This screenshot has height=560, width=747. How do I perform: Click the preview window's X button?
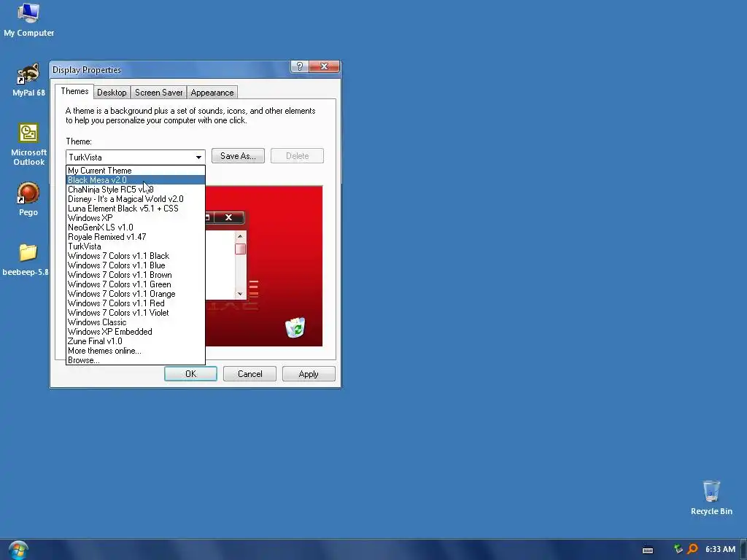228,217
